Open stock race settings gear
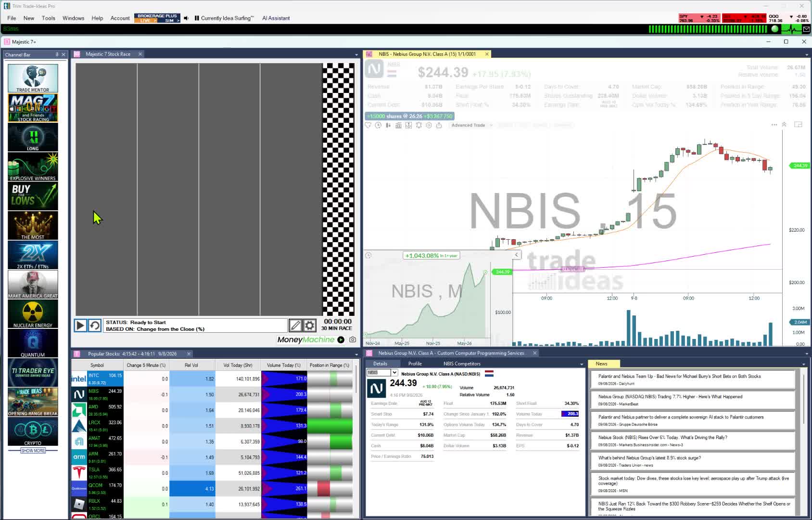The height and width of the screenshot is (520, 812). [309, 325]
